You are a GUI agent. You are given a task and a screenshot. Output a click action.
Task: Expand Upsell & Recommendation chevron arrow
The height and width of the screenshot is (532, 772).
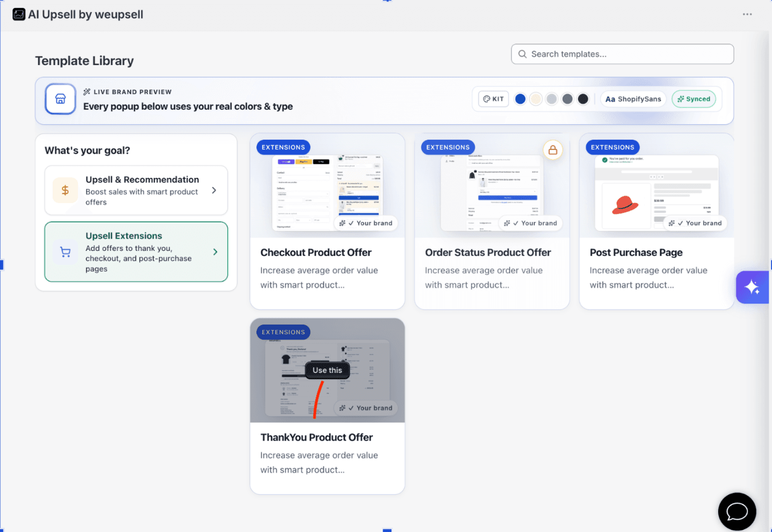click(214, 190)
